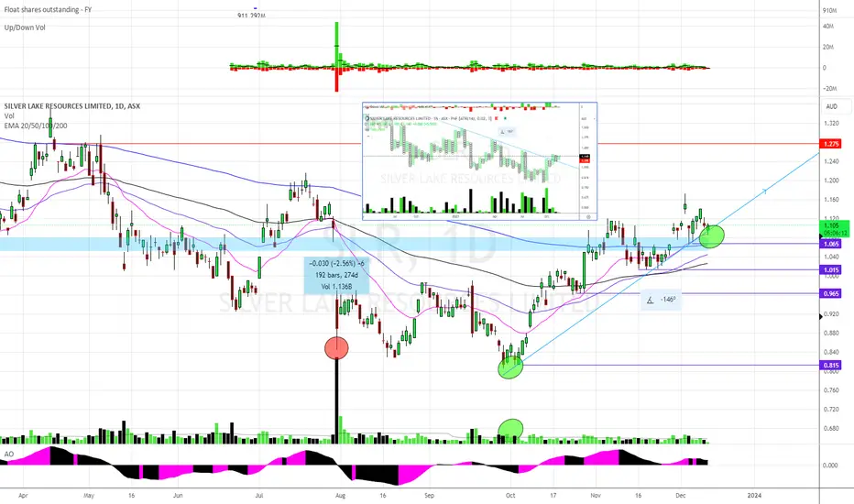Click the Sep label on time axis
Viewport: 854px width, 504px height.
point(429,496)
